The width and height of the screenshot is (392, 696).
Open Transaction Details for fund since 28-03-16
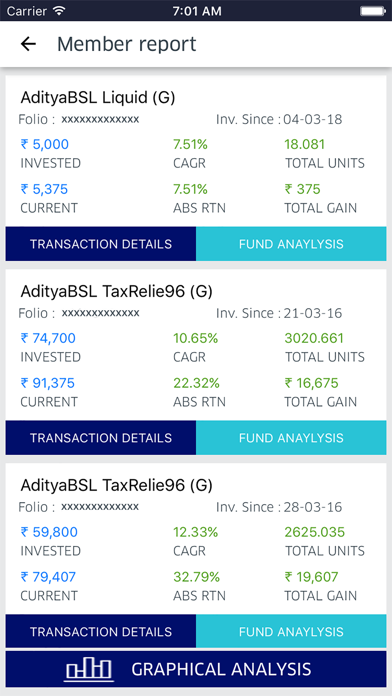click(101, 631)
